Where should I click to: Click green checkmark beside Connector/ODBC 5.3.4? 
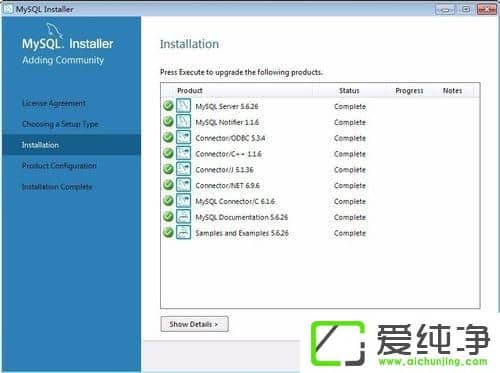pyautogui.click(x=168, y=137)
